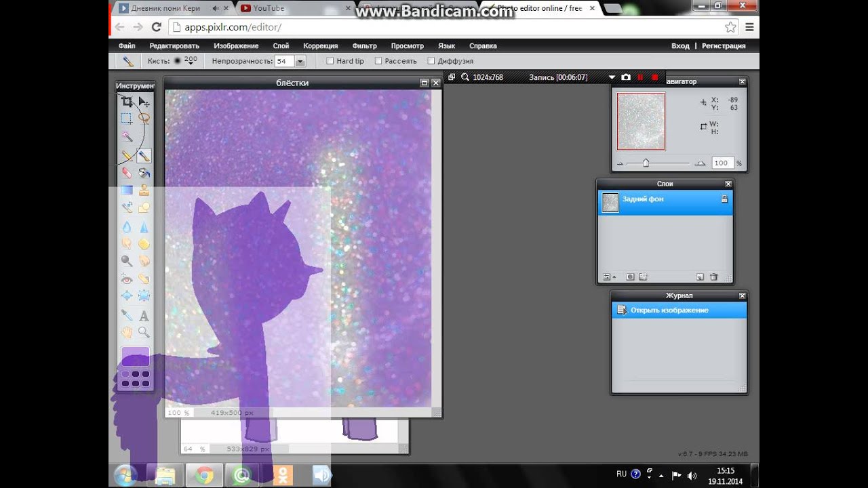Image resolution: width=868 pixels, height=488 pixels.
Task: Enable Hard tip checkbox
Action: (330, 61)
